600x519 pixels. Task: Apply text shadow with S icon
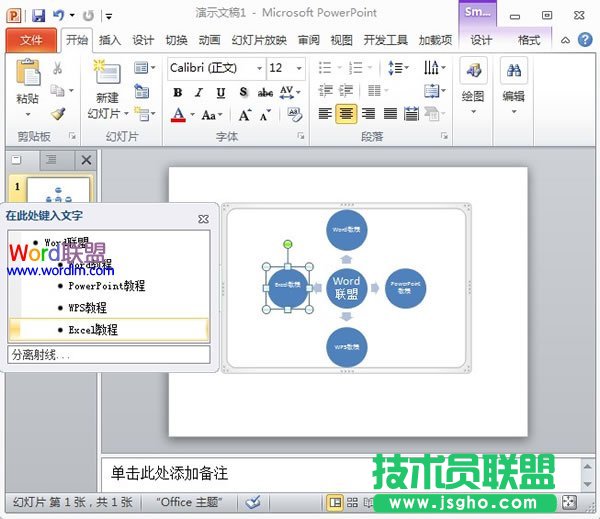click(x=243, y=92)
